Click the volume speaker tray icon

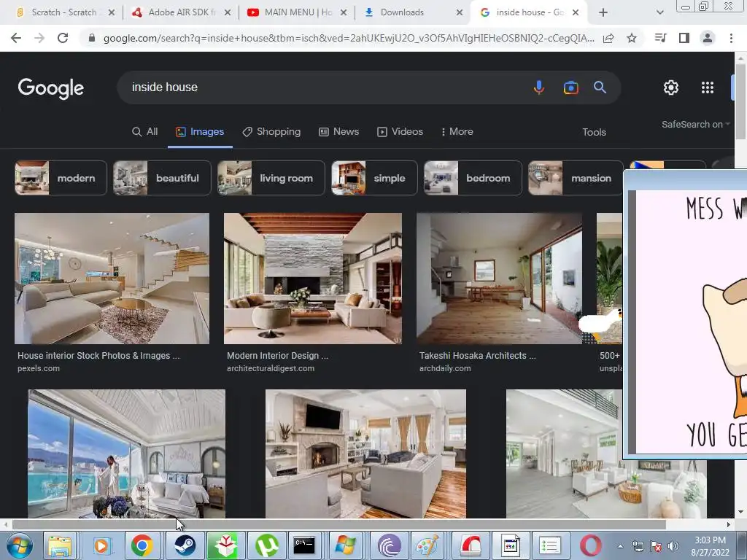pyautogui.click(x=673, y=546)
